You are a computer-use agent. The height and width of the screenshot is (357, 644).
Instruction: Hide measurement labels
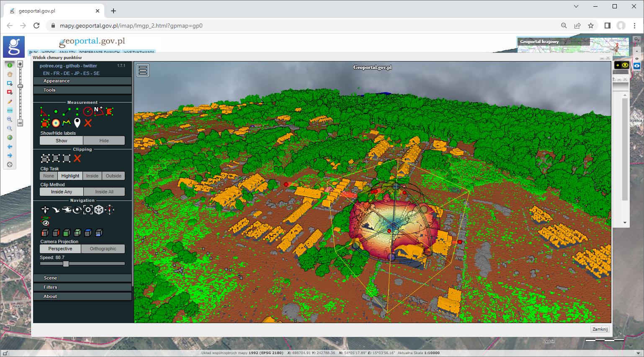[x=104, y=141]
